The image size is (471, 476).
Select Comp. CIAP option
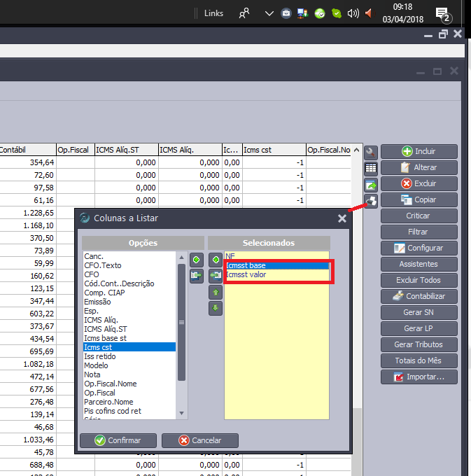[x=129, y=293]
